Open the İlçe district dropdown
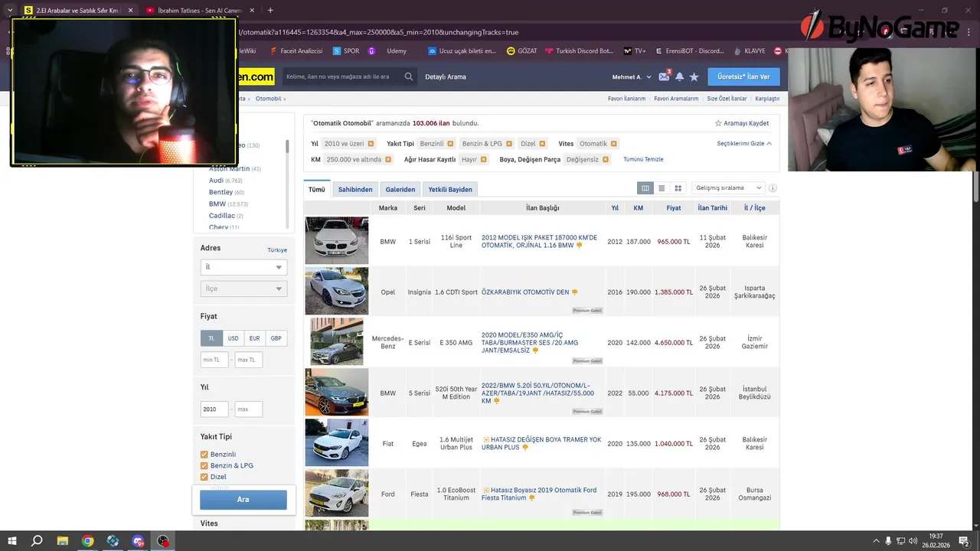 coord(243,289)
